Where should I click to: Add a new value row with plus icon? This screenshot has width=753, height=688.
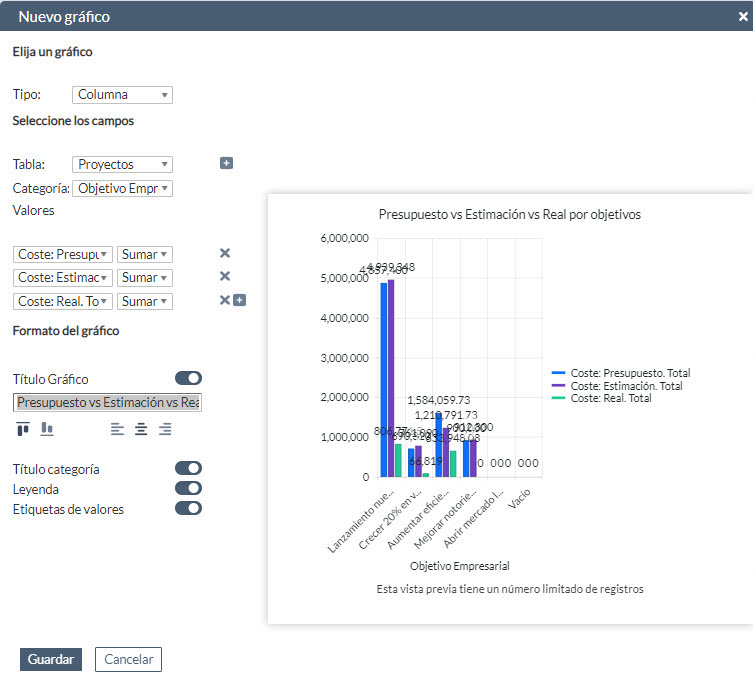tap(239, 300)
